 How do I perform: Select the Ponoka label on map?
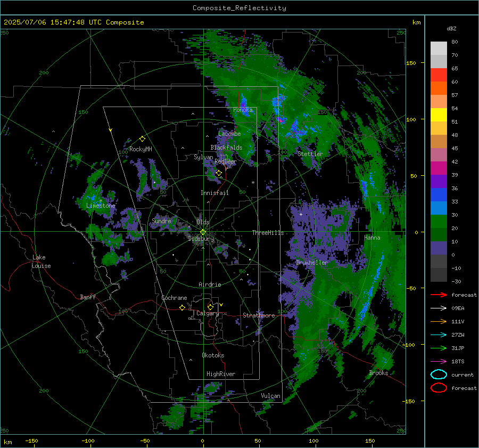(x=243, y=110)
